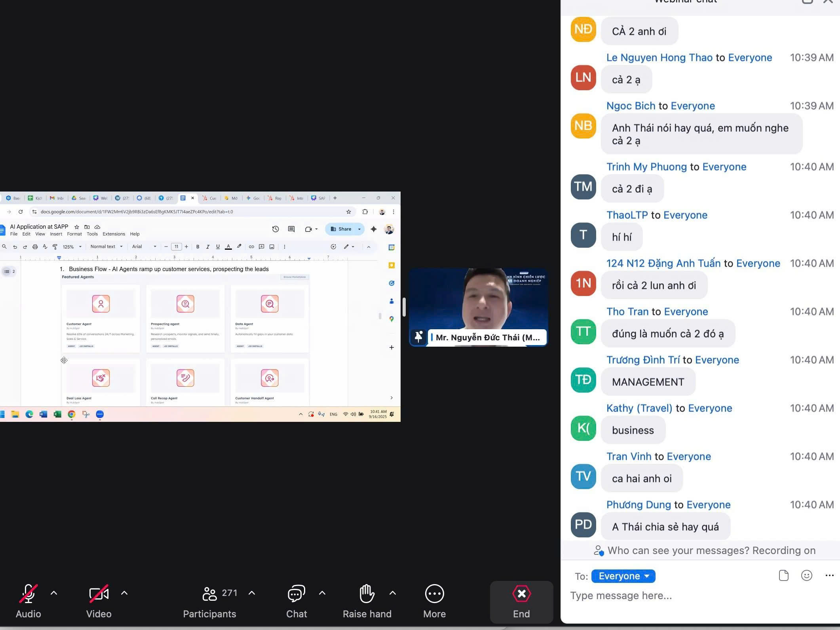This screenshot has height=630, width=840.
Task: Expand audio settings arrow
Action: 54,593
